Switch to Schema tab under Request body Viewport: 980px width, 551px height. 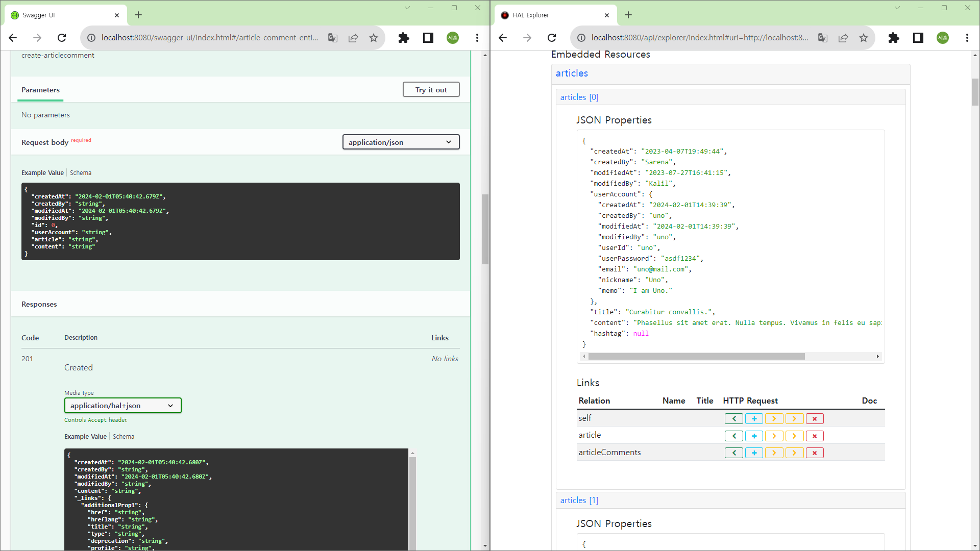tap(81, 173)
